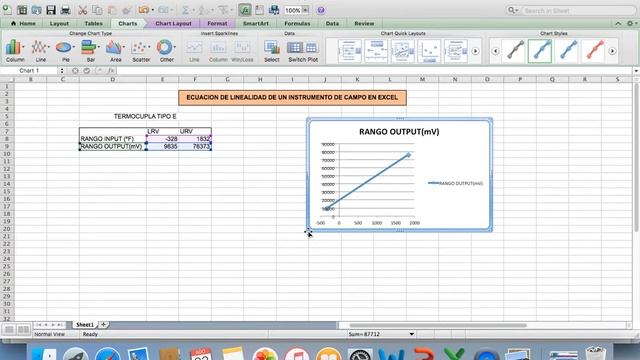The width and height of the screenshot is (640, 360).
Task: Open the Pie chart type menu
Action: coord(65,51)
